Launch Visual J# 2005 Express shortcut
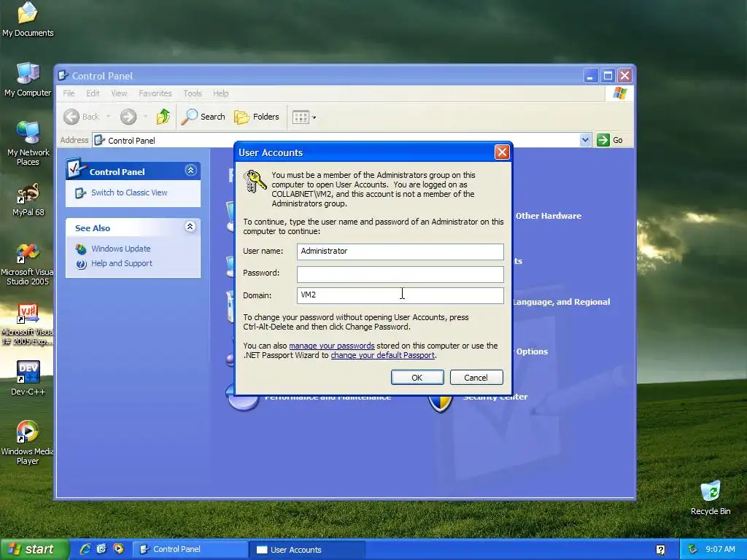This screenshot has height=560, width=747. [x=28, y=324]
